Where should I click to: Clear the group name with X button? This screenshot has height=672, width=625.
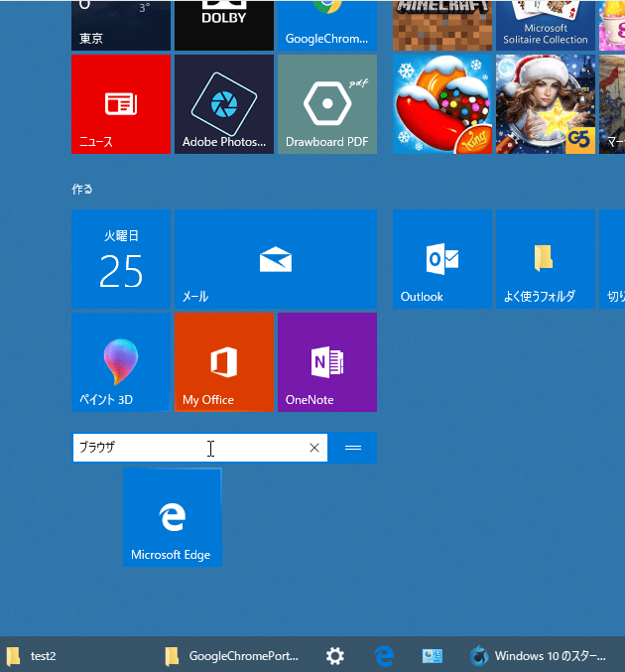click(314, 448)
